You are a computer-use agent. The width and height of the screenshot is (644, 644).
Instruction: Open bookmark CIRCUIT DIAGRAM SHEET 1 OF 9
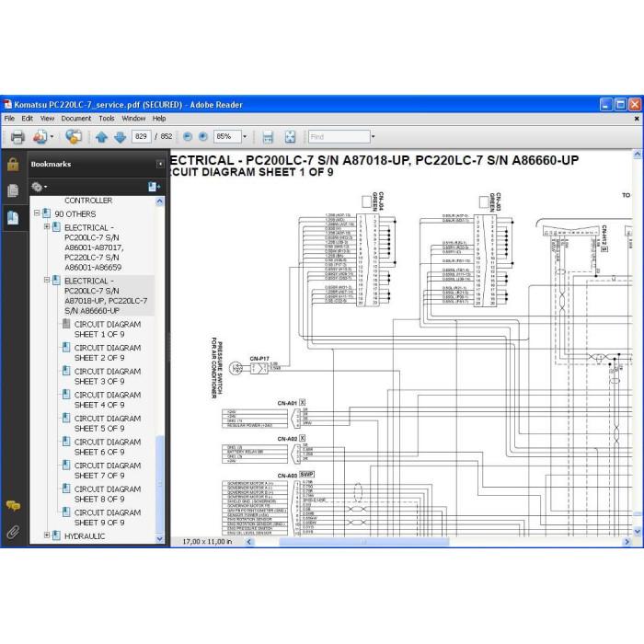tap(108, 329)
